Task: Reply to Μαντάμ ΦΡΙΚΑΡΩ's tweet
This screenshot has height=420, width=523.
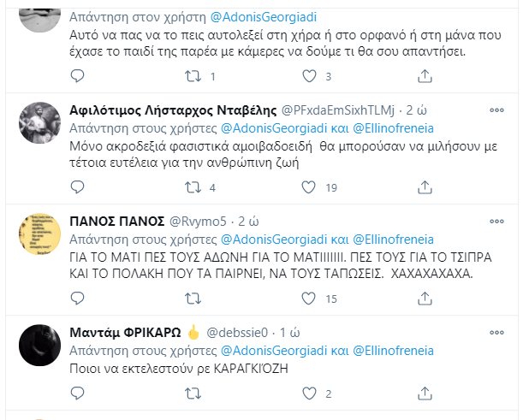Action: tap(77, 393)
